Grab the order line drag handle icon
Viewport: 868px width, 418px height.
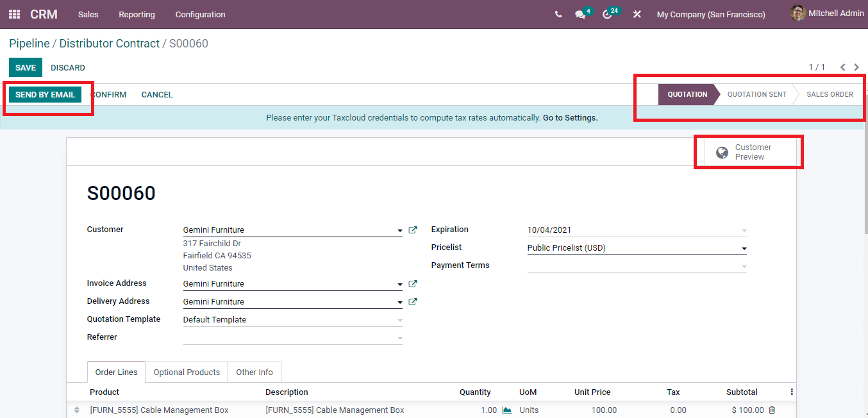[x=77, y=410]
